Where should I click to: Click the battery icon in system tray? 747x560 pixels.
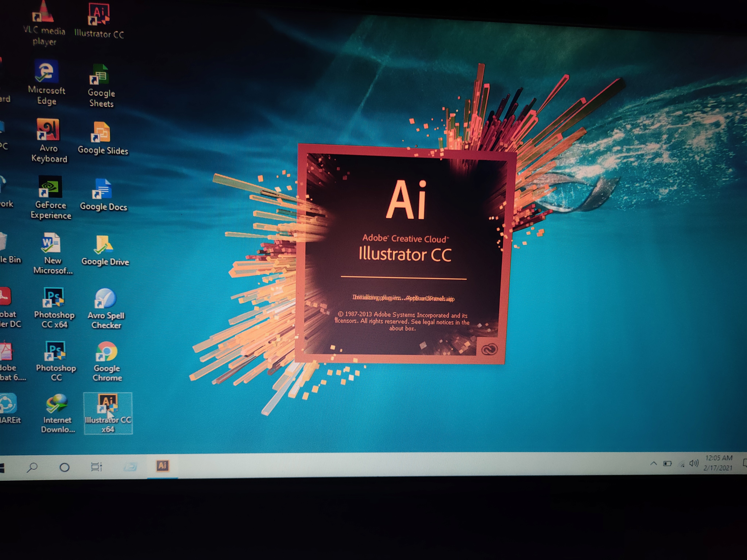tap(667, 463)
